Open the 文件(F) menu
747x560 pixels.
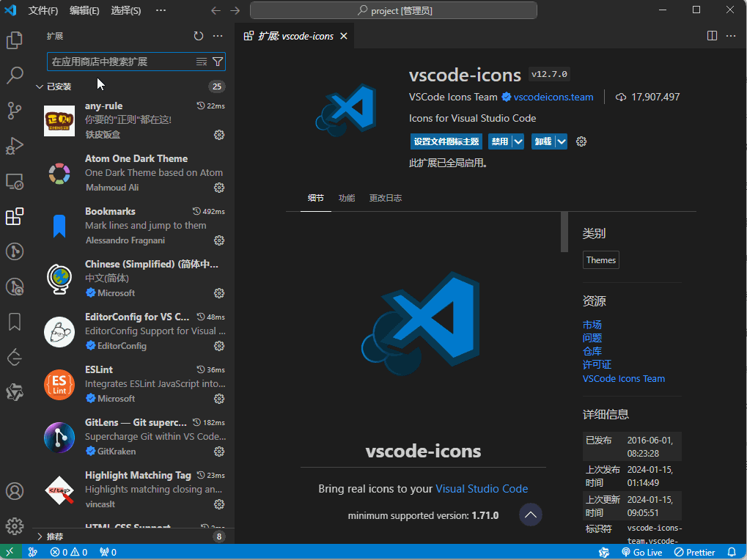click(x=43, y=10)
